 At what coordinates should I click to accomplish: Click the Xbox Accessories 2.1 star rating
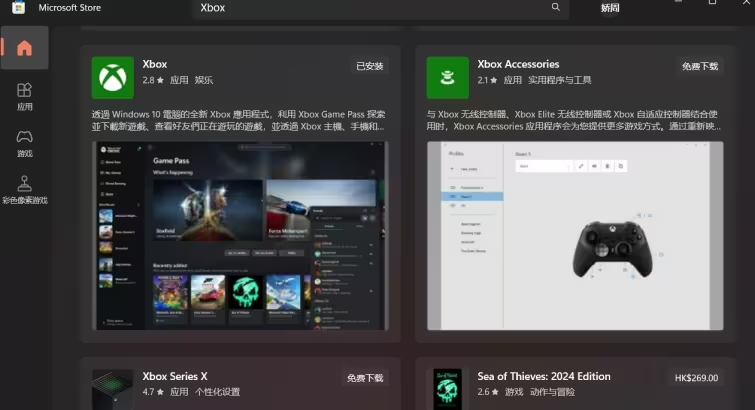pos(487,80)
